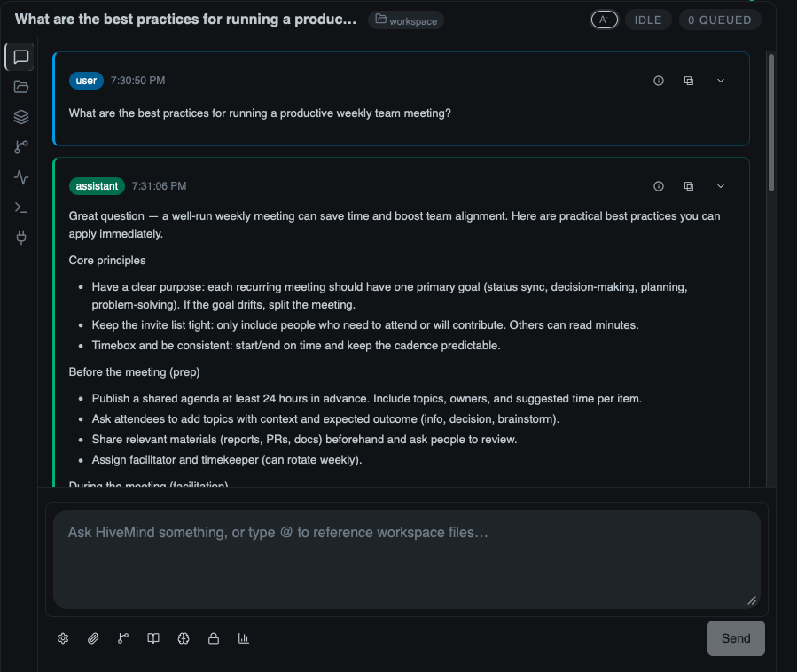The width and height of the screenshot is (797, 672).
Task: Open the workspace file explorer sidebar icon
Action: (x=20, y=86)
